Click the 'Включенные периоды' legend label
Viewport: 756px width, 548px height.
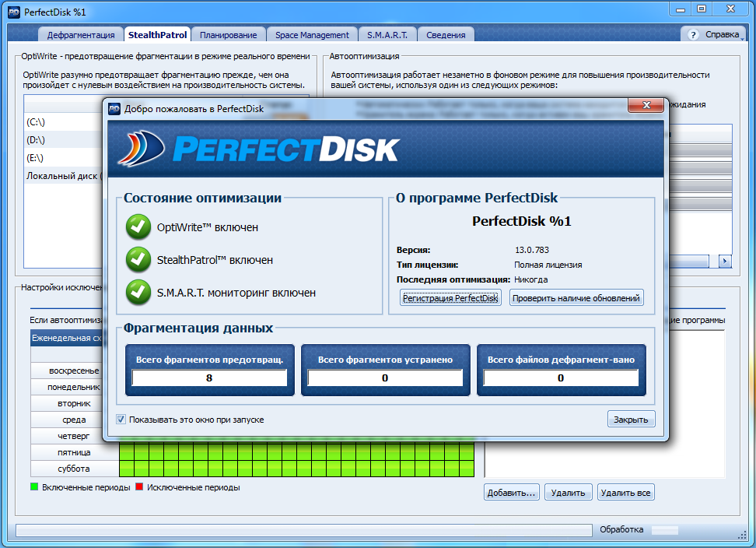tap(86, 487)
